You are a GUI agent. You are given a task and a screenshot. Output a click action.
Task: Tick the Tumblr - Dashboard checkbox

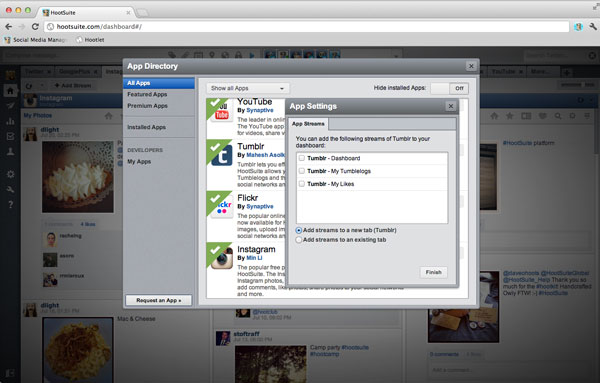click(x=302, y=158)
